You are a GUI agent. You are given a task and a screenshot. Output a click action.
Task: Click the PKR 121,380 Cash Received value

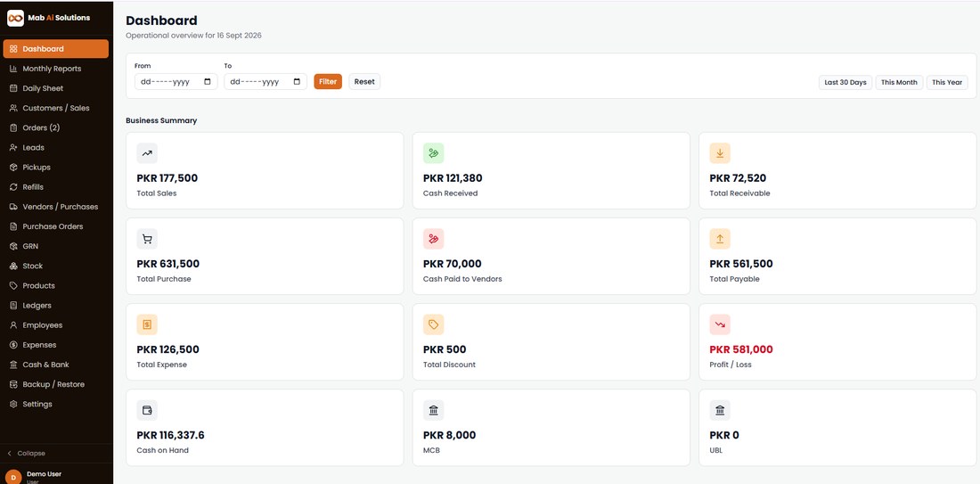453,178
